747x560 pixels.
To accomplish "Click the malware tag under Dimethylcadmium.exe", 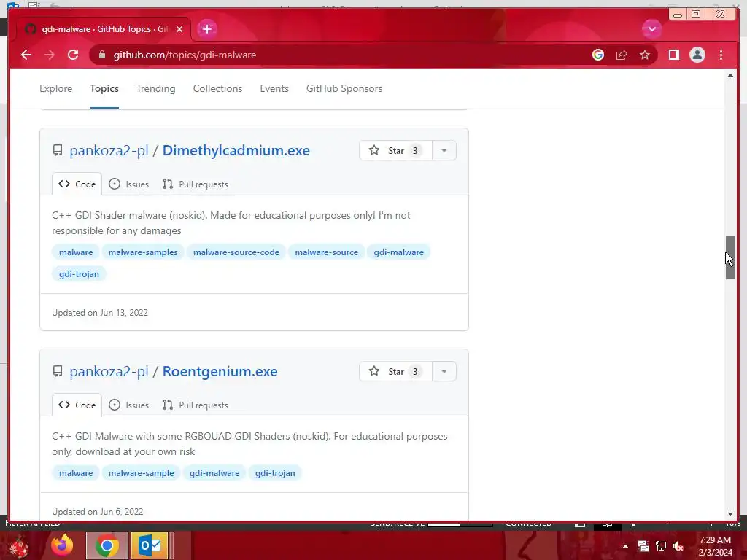I will click(x=76, y=252).
